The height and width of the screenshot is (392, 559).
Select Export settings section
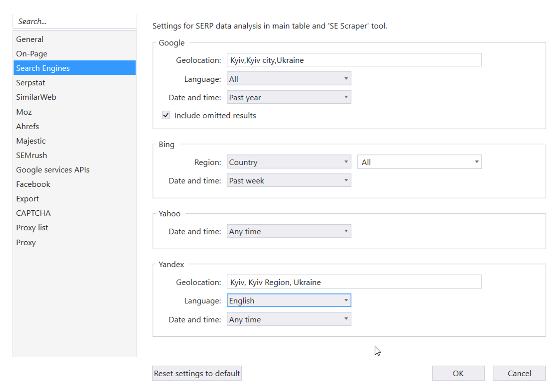(74, 199)
